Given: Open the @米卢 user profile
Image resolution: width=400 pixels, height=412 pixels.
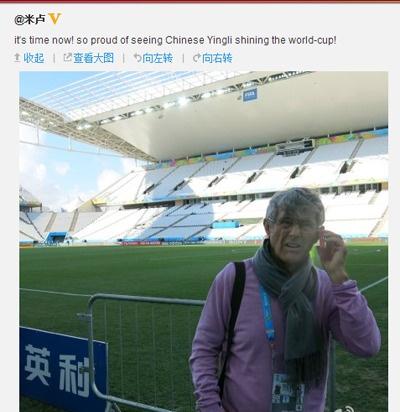Looking at the screenshot, I should pos(30,19).
